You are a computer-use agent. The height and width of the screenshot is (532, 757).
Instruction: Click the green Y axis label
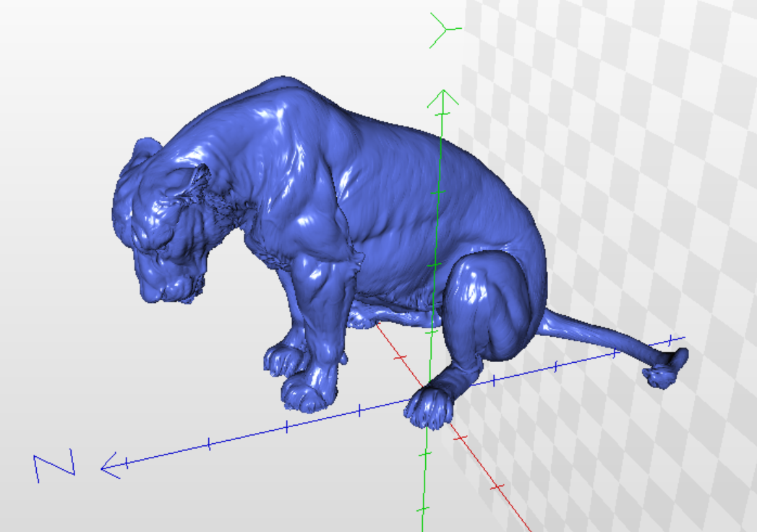pyautogui.click(x=445, y=30)
